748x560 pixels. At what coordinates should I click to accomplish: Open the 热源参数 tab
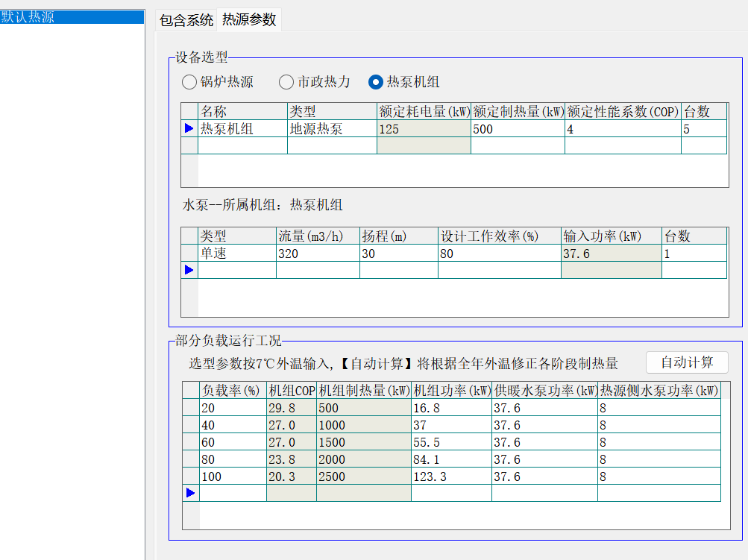point(249,20)
